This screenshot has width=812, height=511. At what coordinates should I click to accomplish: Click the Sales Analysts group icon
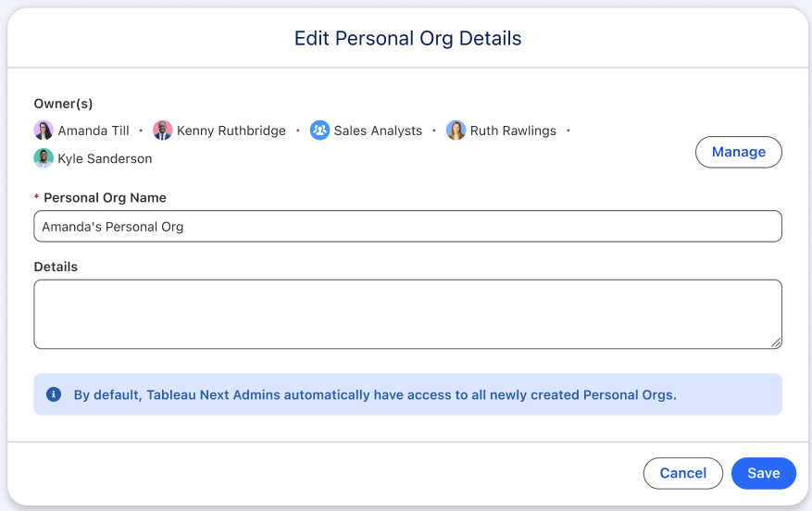pyautogui.click(x=319, y=131)
